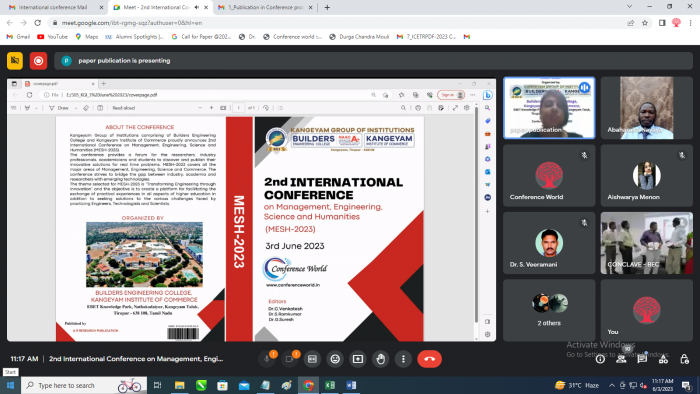Expand the system tray hidden icons arrow
This screenshot has height=394, width=700.
pos(612,385)
